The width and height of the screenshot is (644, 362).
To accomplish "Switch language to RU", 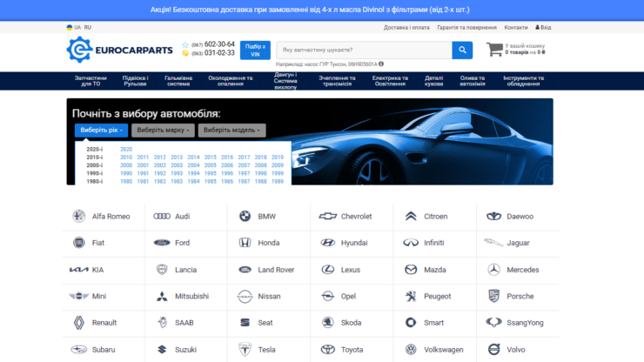I will pyautogui.click(x=88, y=28).
